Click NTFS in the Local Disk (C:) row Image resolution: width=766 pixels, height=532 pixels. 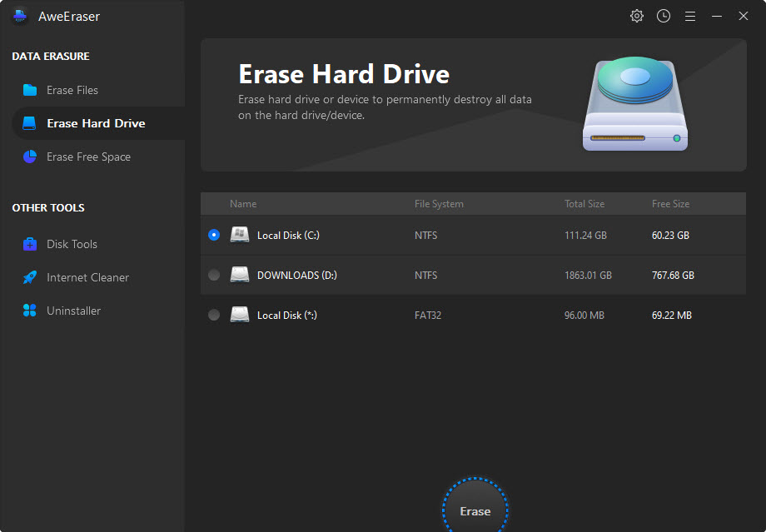point(425,235)
